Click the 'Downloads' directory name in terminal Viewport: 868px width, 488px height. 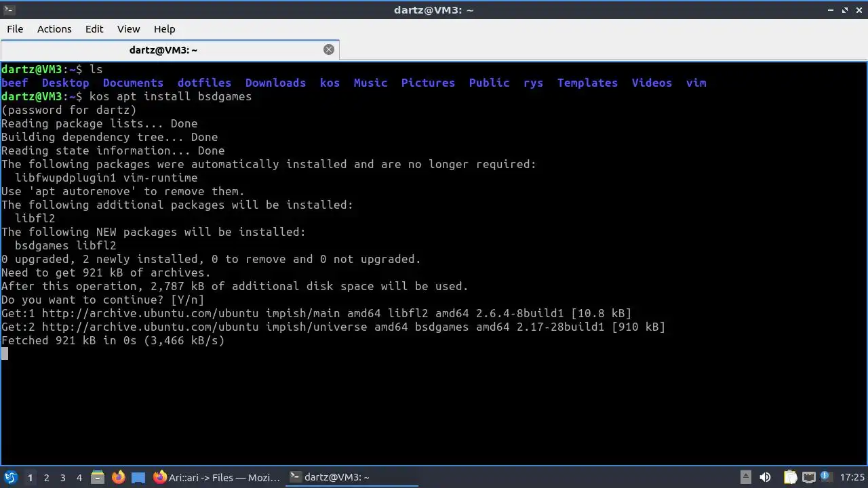tap(276, 83)
